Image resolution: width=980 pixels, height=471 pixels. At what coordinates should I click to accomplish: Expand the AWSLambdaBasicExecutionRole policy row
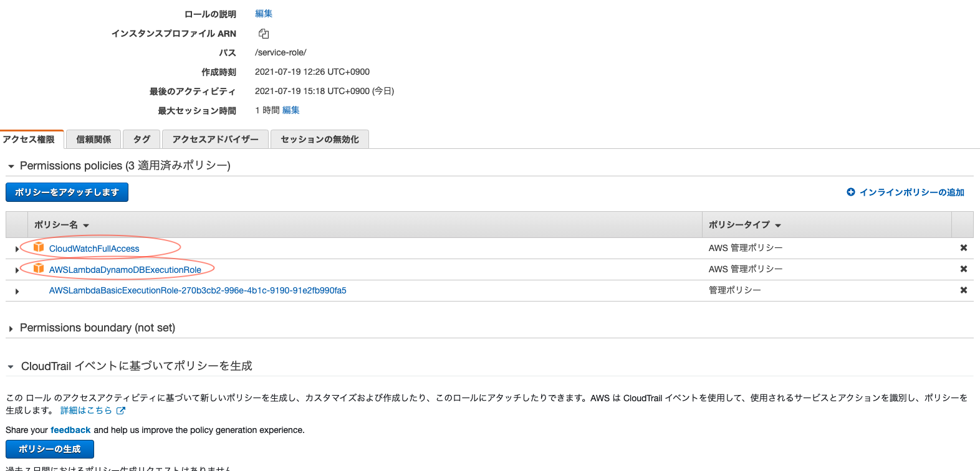(17, 292)
